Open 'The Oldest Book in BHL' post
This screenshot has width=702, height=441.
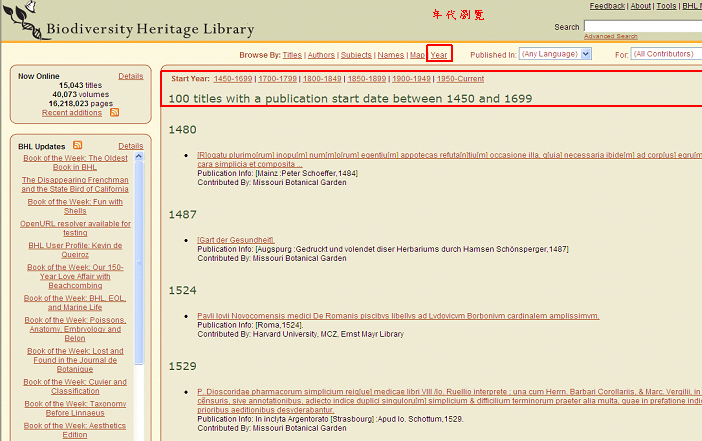pyautogui.click(x=75, y=163)
